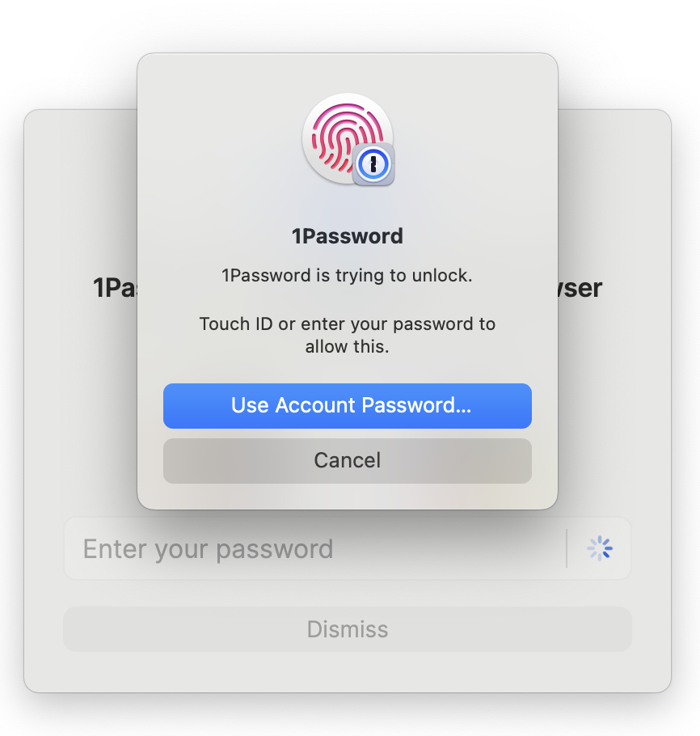Click the 1Password keyhole badge icon
Image resolution: width=700 pixels, height=736 pixels.
point(373,165)
